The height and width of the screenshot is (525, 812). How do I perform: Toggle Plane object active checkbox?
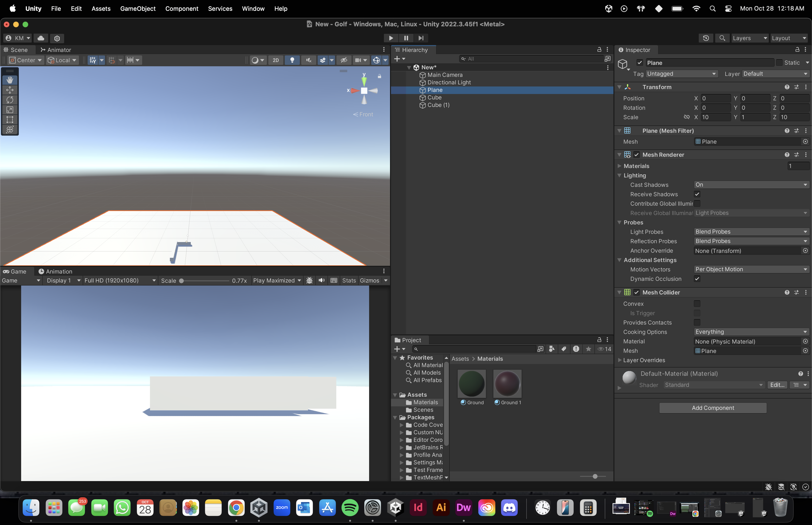(640, 62)
